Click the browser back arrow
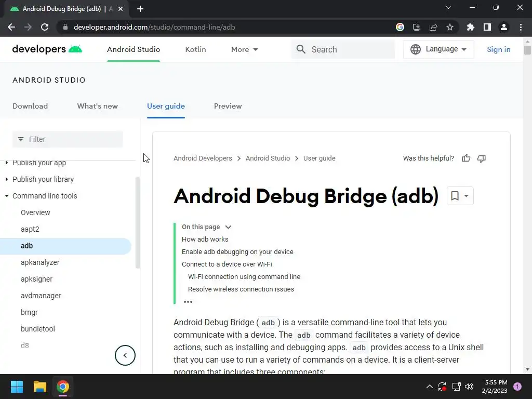The image size is (532, 399). [11, 27]
